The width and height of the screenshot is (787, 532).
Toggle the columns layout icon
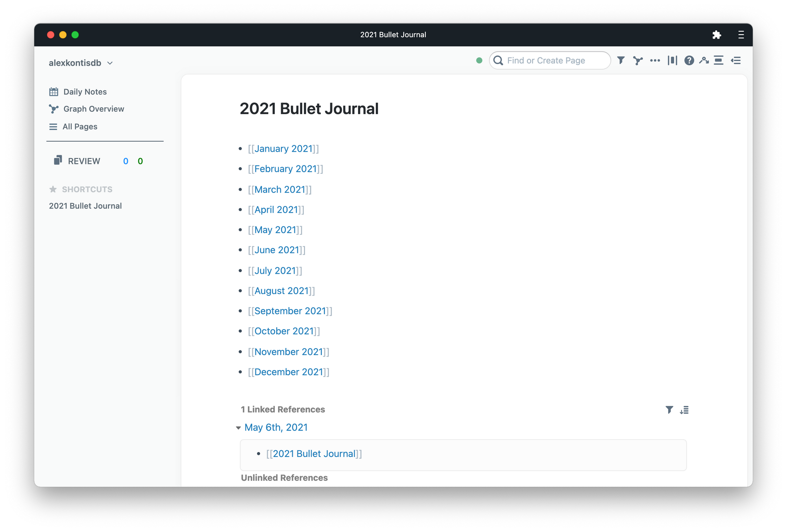pos(672,61)
